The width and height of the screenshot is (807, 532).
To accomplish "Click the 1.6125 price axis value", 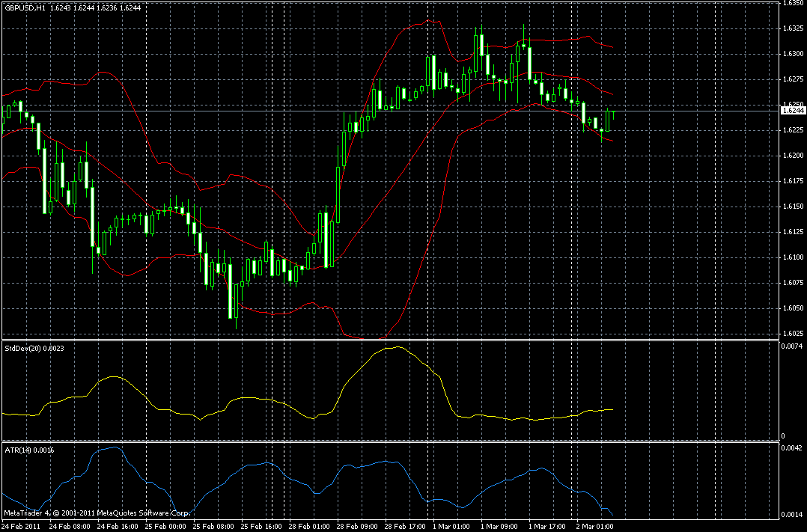I will click(793, 232).
